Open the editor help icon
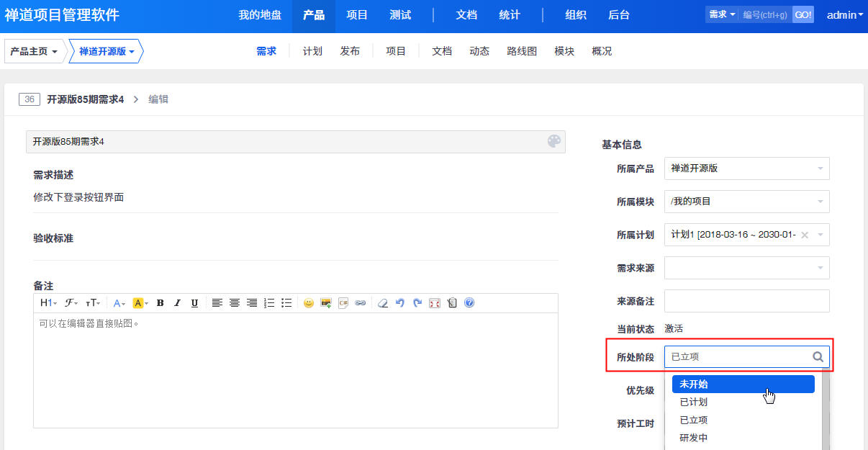868x450 pixels. 469,302
